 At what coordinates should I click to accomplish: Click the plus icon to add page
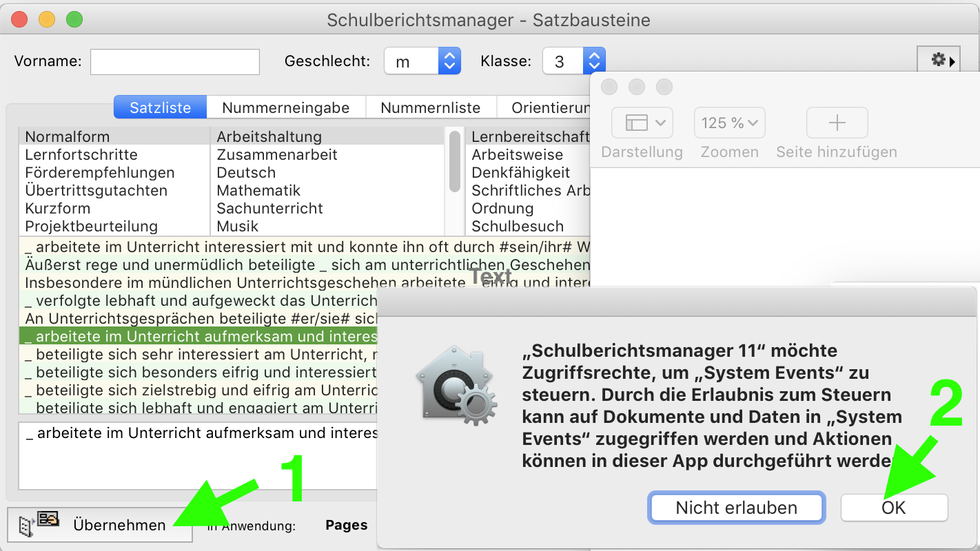click(x=837, y=123)
